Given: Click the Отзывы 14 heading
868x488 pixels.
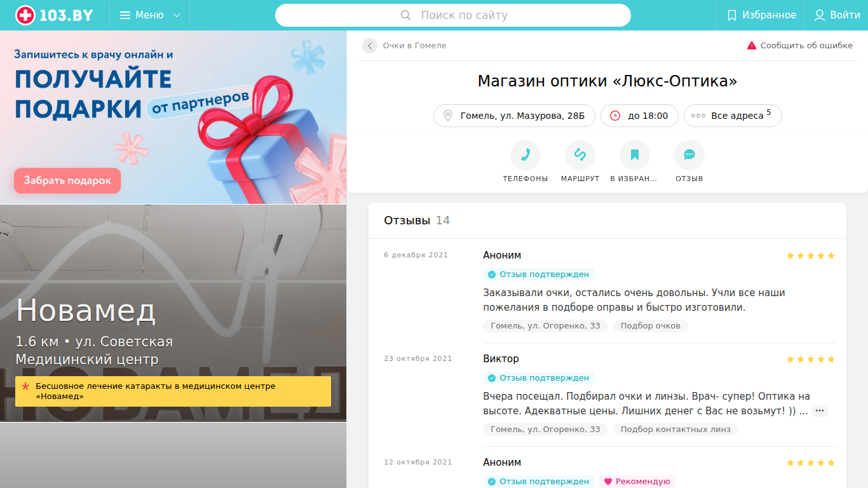Looking at the screenshot, I should coord(417,220).
